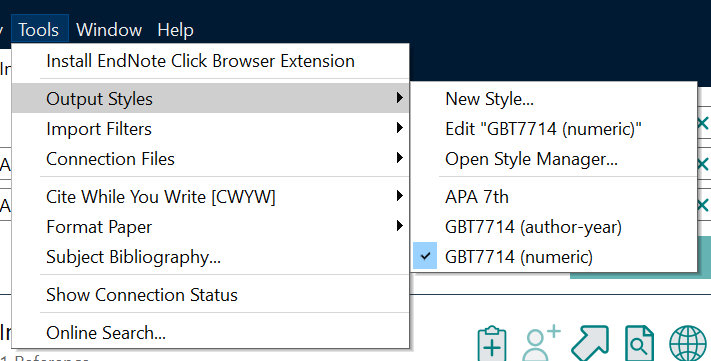Expand the Format Paper arrow

click(x=399, y=226)
